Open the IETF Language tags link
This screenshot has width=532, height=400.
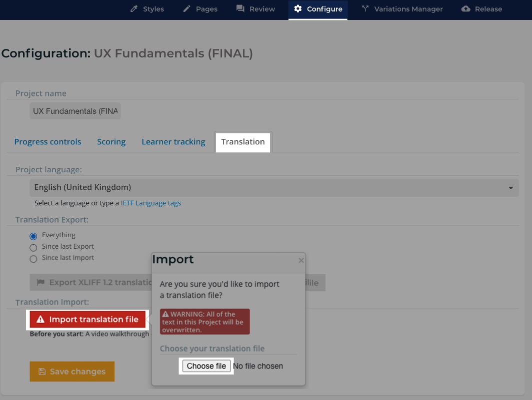[150, 203]
